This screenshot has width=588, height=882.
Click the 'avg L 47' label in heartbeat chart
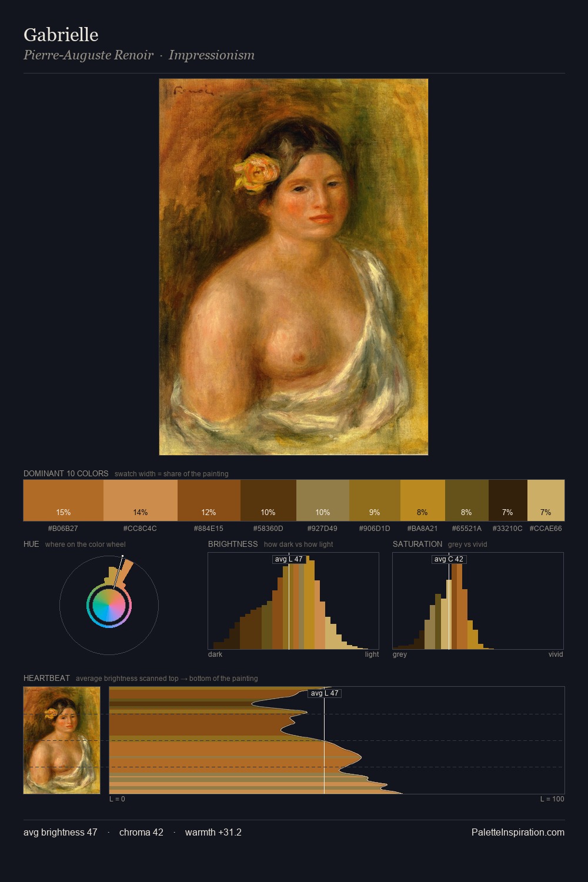325,693
